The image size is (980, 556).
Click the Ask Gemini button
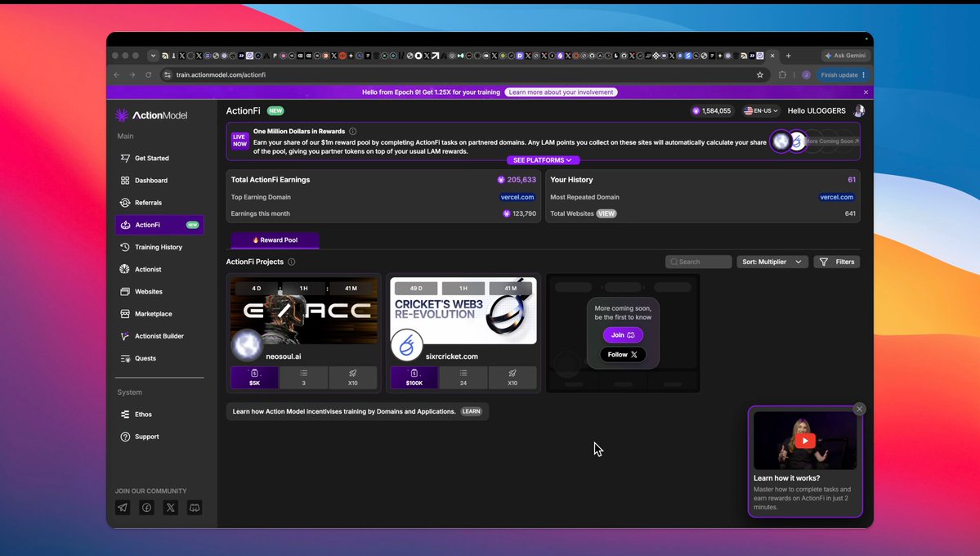point(846,56)
